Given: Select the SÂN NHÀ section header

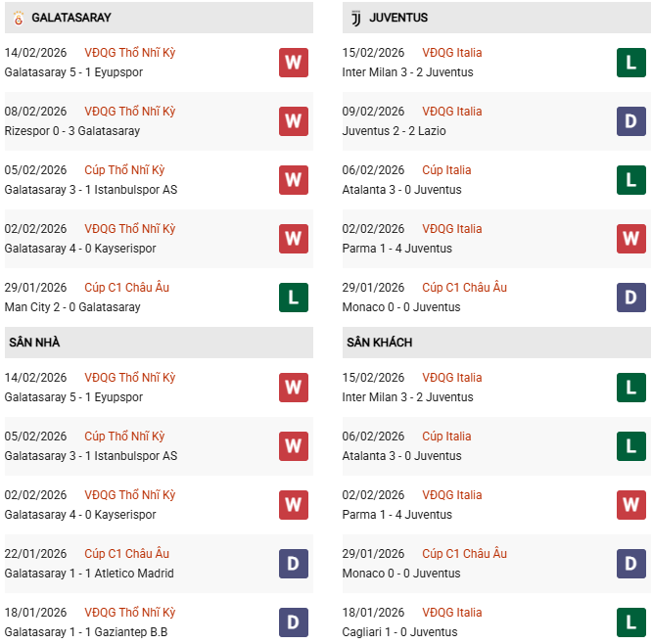Looking at the screenshot, I should pos(35,343).
